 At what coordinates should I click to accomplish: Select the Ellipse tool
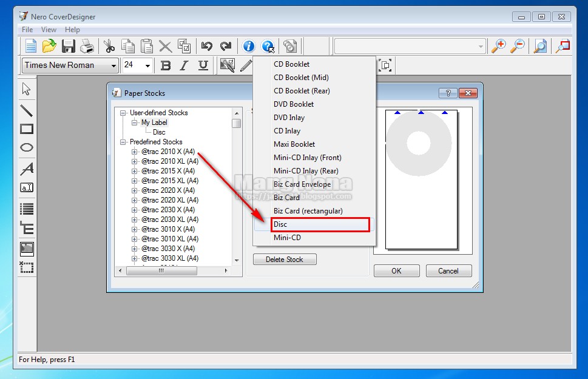(26, 147)
